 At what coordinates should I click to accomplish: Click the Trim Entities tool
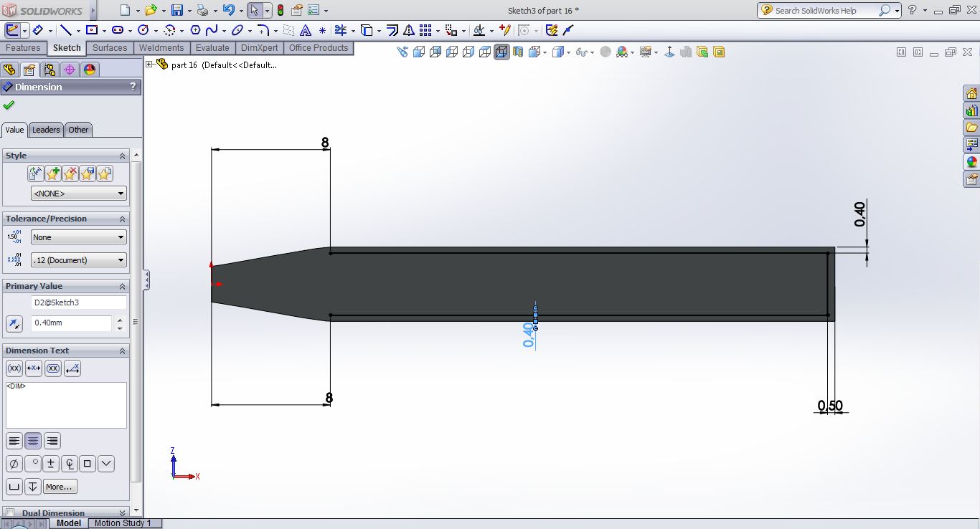[340, 30]
